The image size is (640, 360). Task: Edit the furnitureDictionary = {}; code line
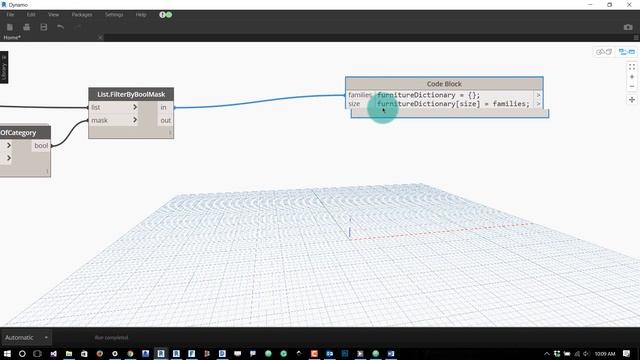(x=429, y=95)
